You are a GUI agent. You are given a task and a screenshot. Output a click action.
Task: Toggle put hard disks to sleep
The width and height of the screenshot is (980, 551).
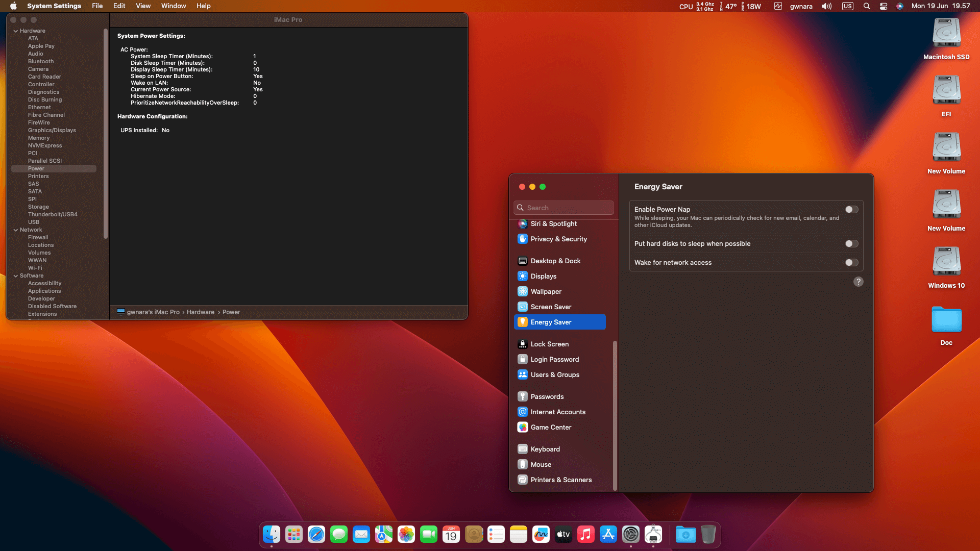click(851, 244)
